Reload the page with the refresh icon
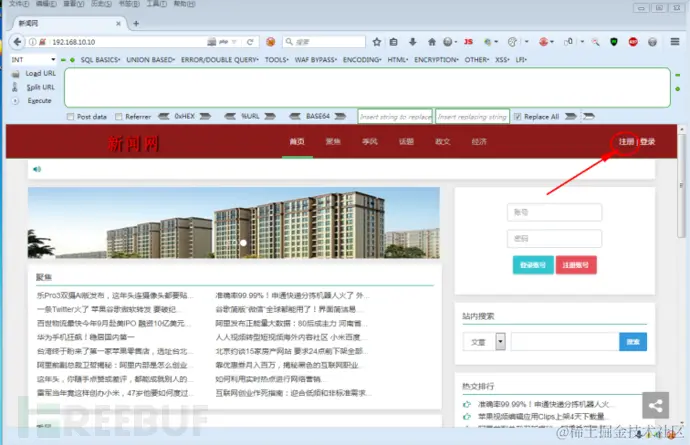Image resolution: width=690 pixels, height=445 pixels. click(250, 42)
